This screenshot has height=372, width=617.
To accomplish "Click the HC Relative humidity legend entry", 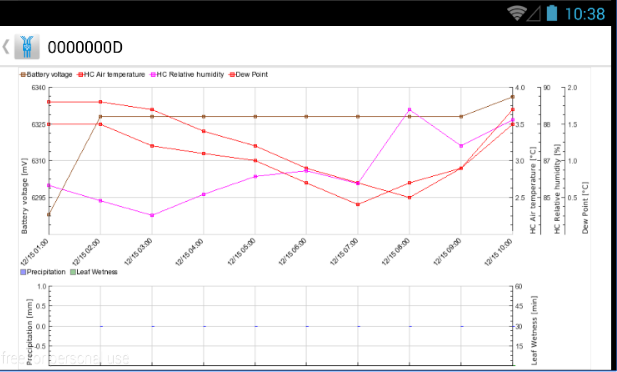I will click(x=187, y=74).
